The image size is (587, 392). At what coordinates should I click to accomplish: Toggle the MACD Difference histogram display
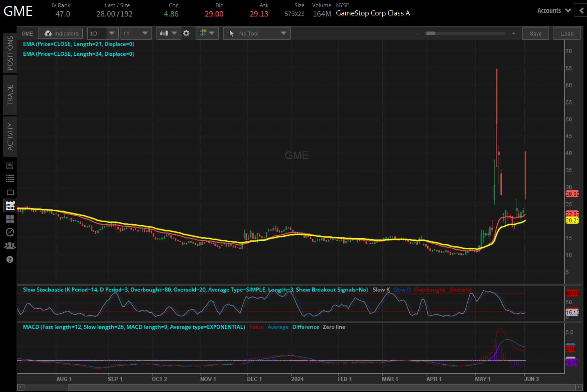[305, 327]
